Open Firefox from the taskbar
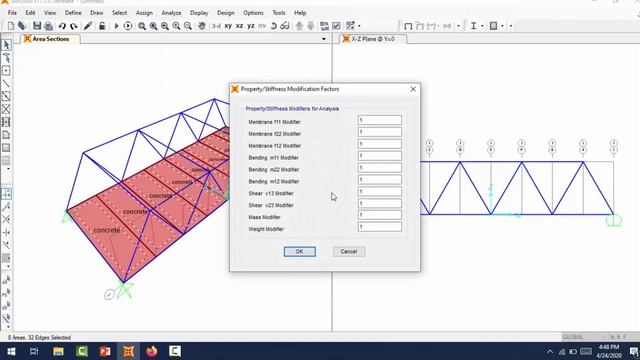 [151, 351]
